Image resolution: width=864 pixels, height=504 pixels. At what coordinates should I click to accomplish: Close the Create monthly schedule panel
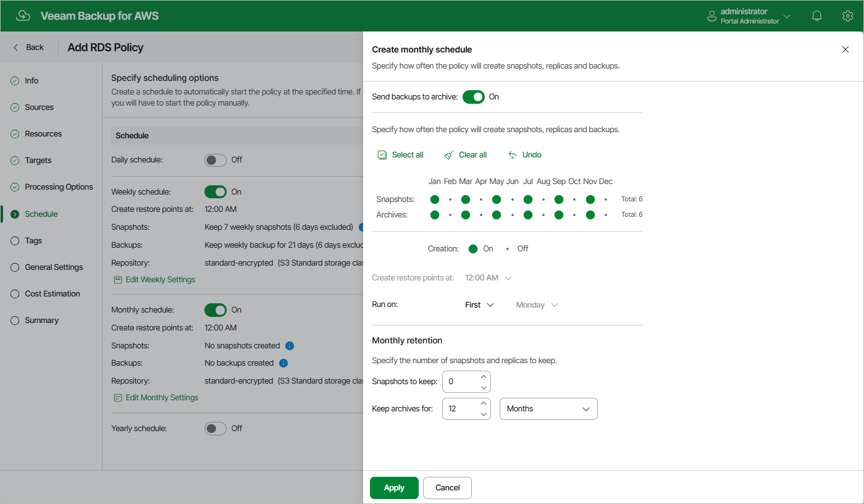(x=845, y=49)
